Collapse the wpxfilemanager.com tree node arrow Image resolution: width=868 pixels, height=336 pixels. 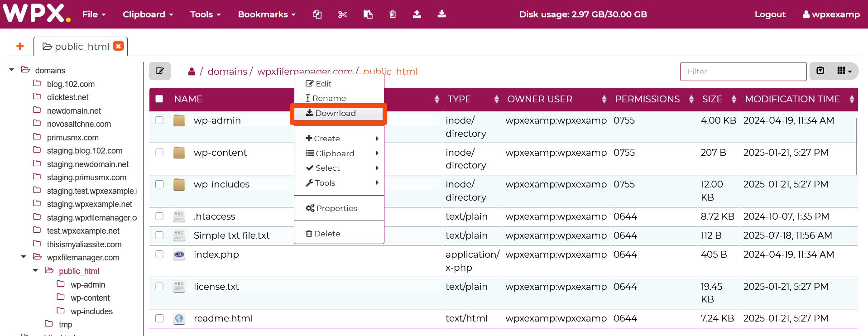point(24,257)
